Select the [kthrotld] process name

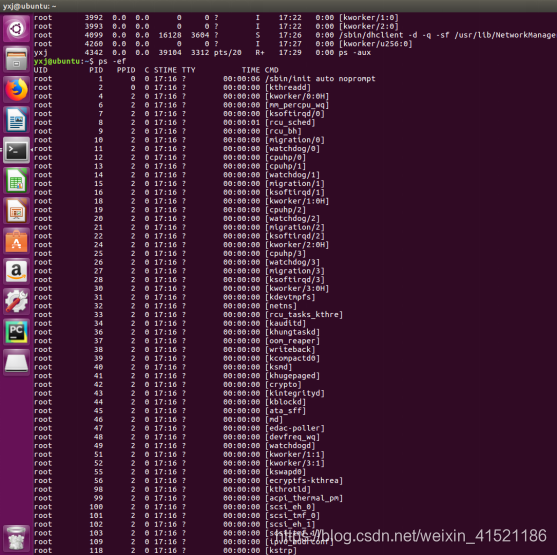[x=288, y=489]
